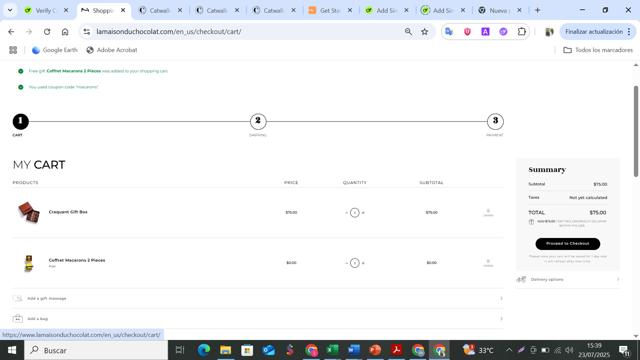This screenshot has width=640, height=360.
Task: Open the apps grid in bookmarks bar
Action: (13, 50)
